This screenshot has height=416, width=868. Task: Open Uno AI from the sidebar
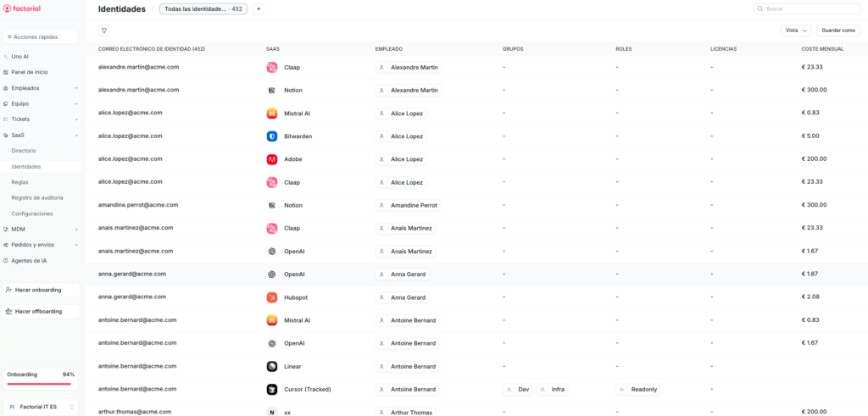(x=20, y=57)
